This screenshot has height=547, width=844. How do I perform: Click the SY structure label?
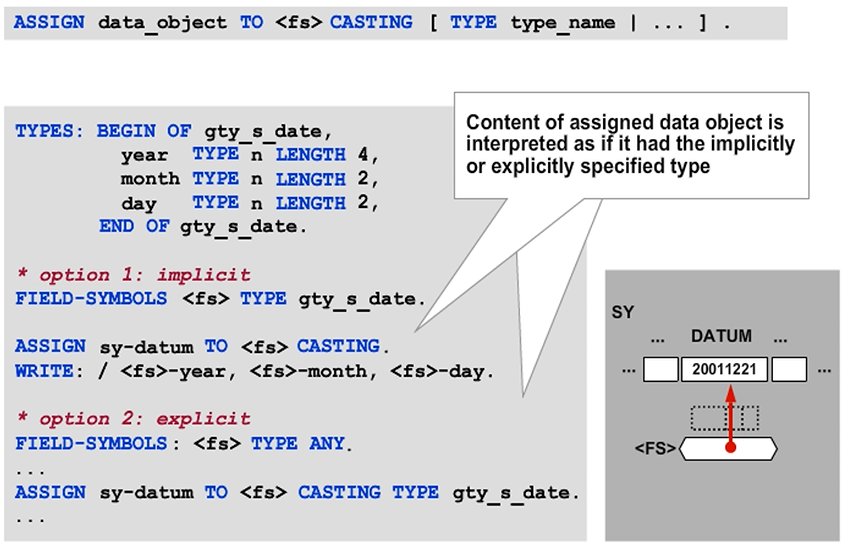coord(622,313)
